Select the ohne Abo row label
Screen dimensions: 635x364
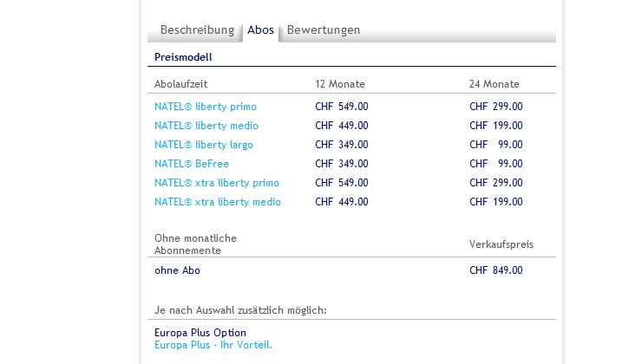pos(177,270)
